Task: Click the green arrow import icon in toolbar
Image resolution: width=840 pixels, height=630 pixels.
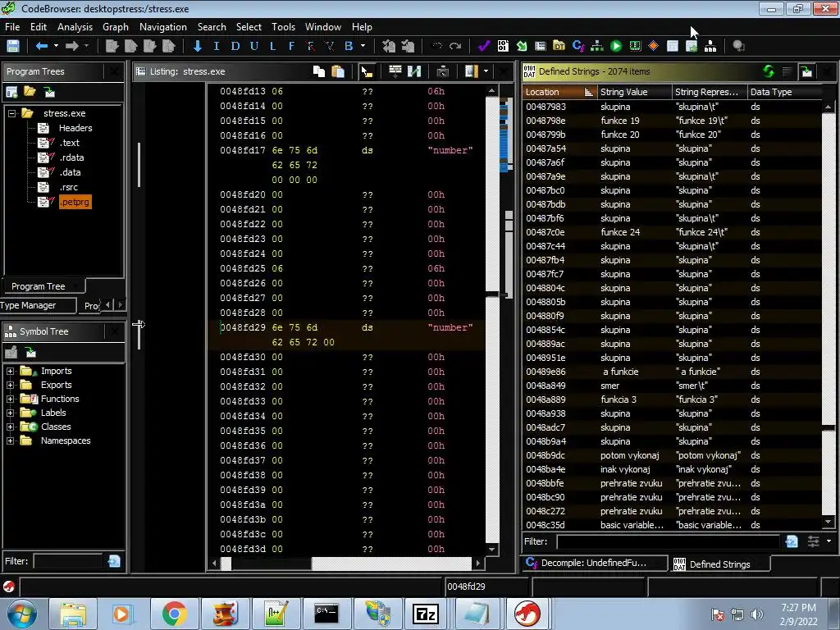Action: (x=521, y=46)
